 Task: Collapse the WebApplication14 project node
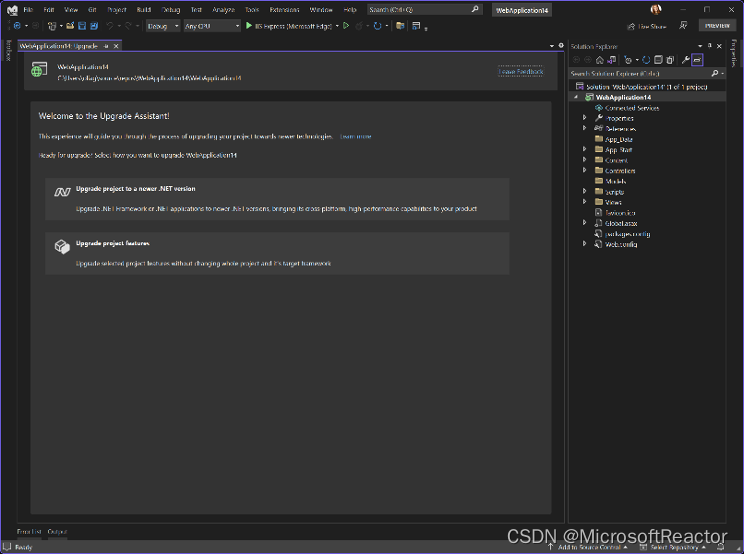point(576,97)
